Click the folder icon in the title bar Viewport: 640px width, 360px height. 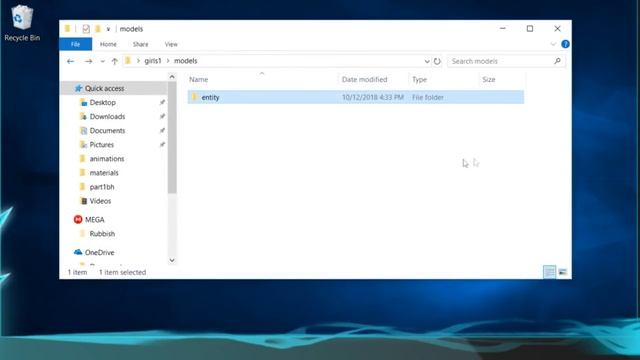pos(67,29)
